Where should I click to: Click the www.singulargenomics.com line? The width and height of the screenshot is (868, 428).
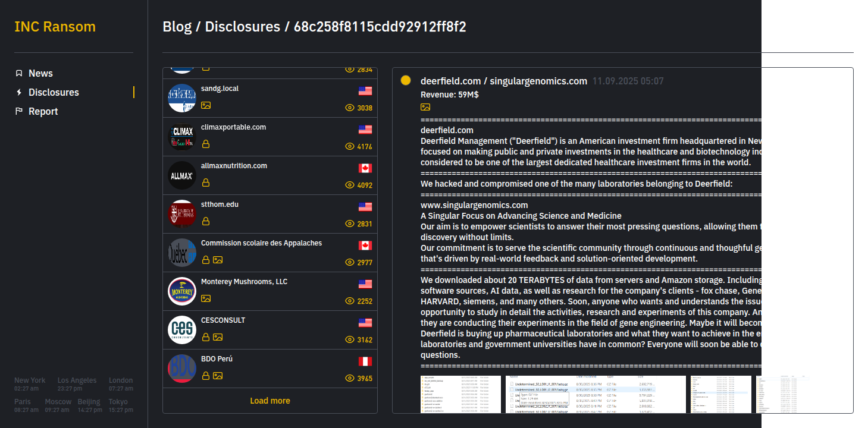[x=474, y=205]
